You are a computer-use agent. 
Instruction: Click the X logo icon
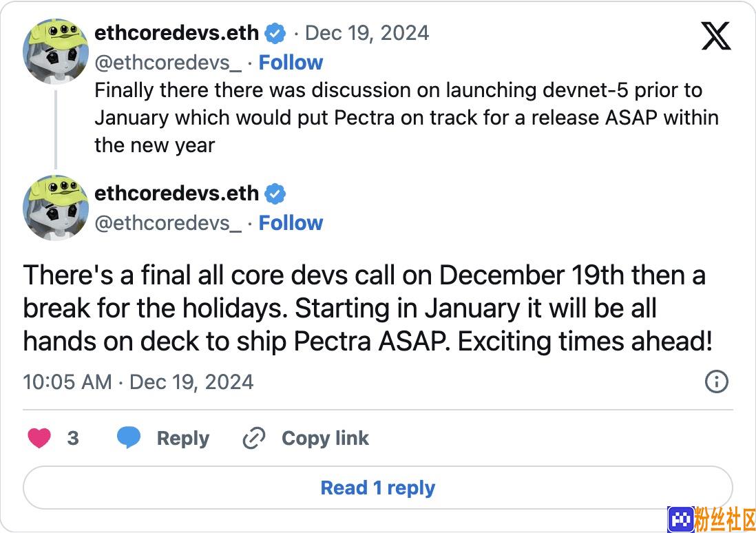716,36
